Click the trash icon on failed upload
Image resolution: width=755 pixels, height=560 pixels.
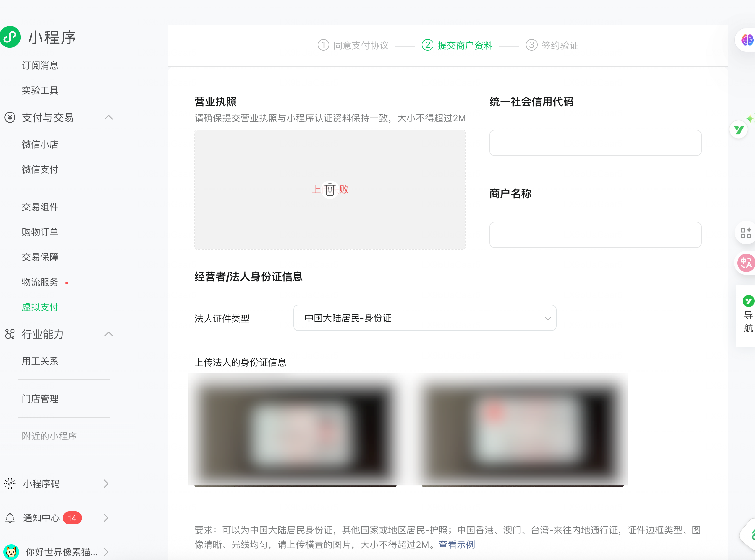[329, 189]
